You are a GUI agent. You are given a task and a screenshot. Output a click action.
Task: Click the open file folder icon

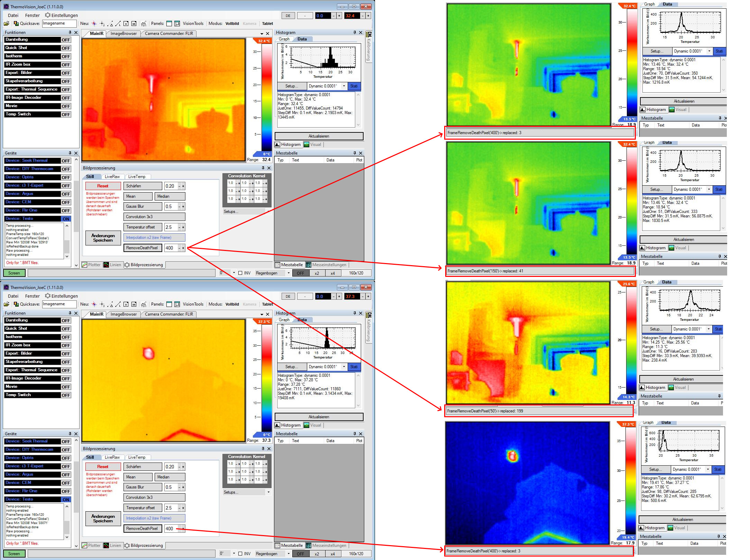pos(6,24)
